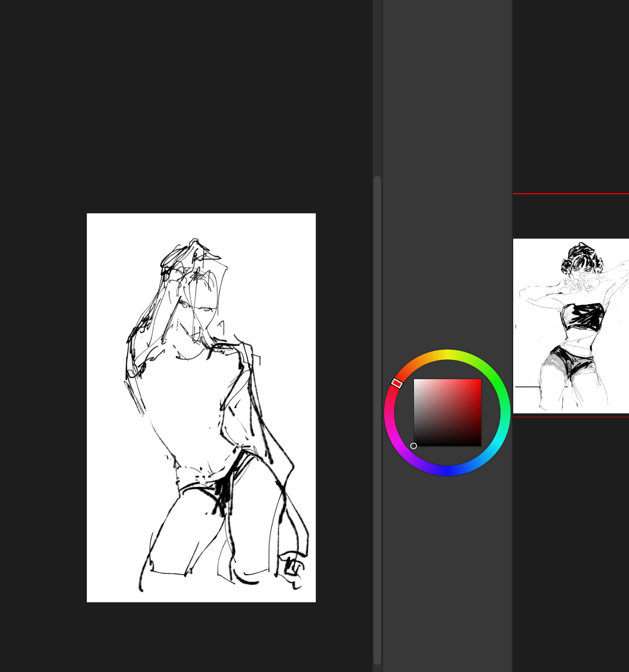
Task: Select muted pink at color square's center
Action: coord(448,412)
